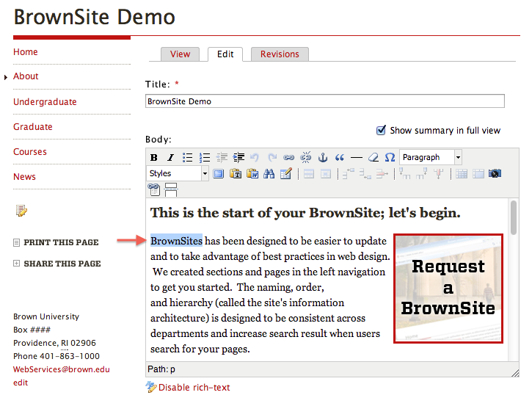Click the link-to-content clipboard chain icon

(x=154, y=189)
